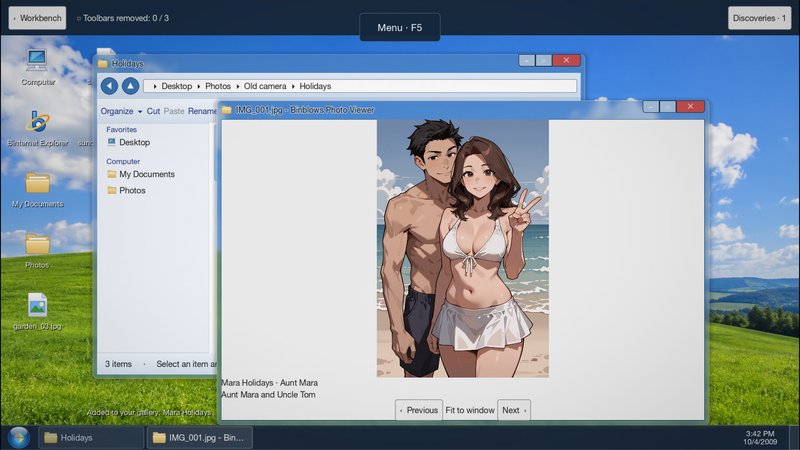Maximize the Photo Viewer window
800x450 pixels.
pos(667,106)
